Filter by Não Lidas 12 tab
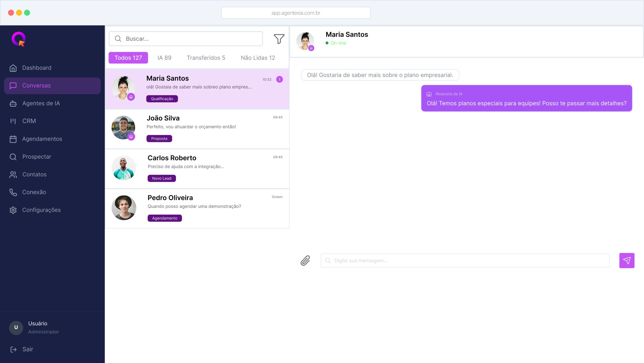 click(258, 58)
